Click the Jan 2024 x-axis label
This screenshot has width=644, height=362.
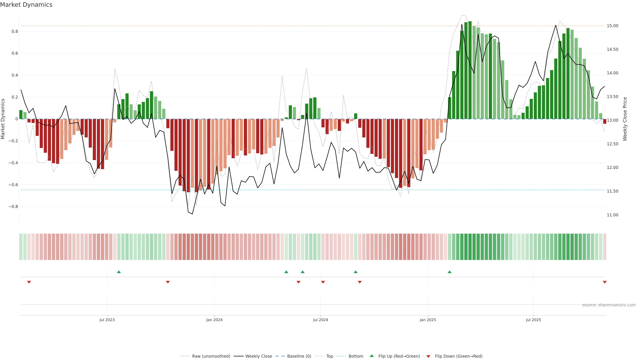click(214, 320)
